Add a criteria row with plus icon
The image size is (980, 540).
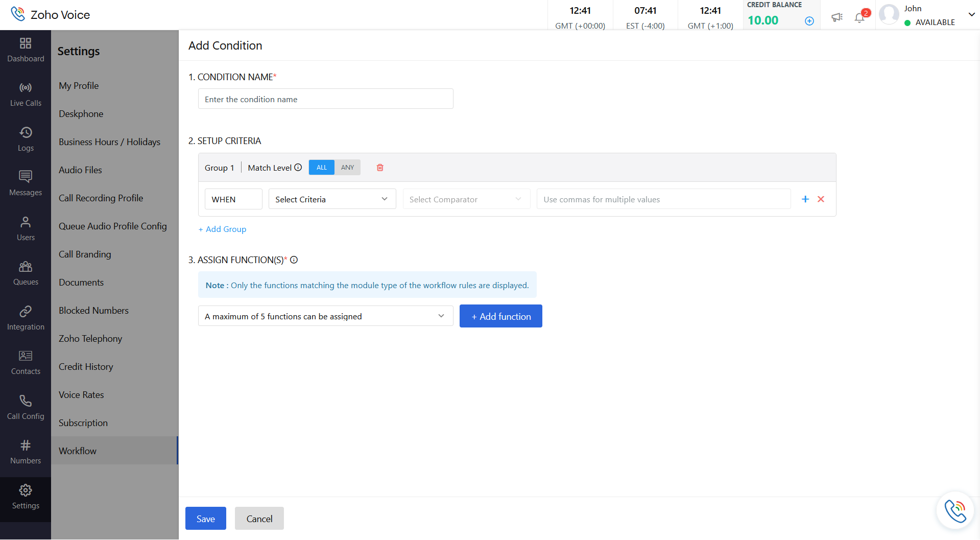[x=805, y=199]
